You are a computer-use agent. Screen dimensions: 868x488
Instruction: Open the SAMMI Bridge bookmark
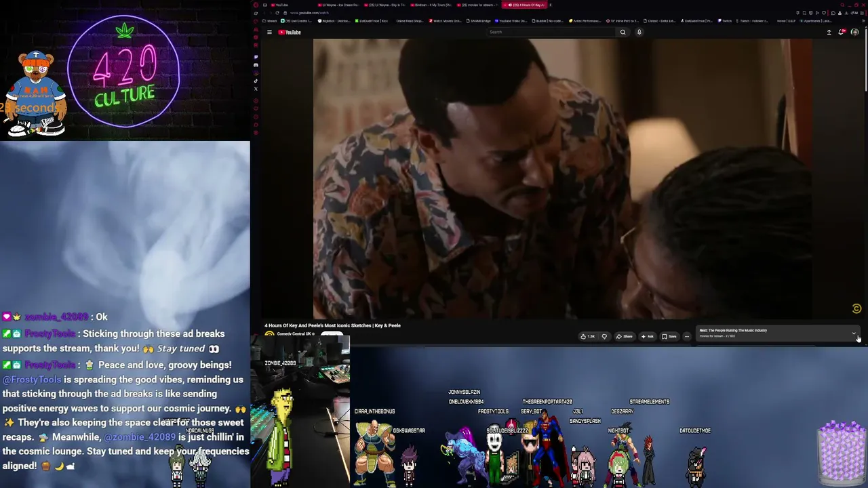pos(477,21)
